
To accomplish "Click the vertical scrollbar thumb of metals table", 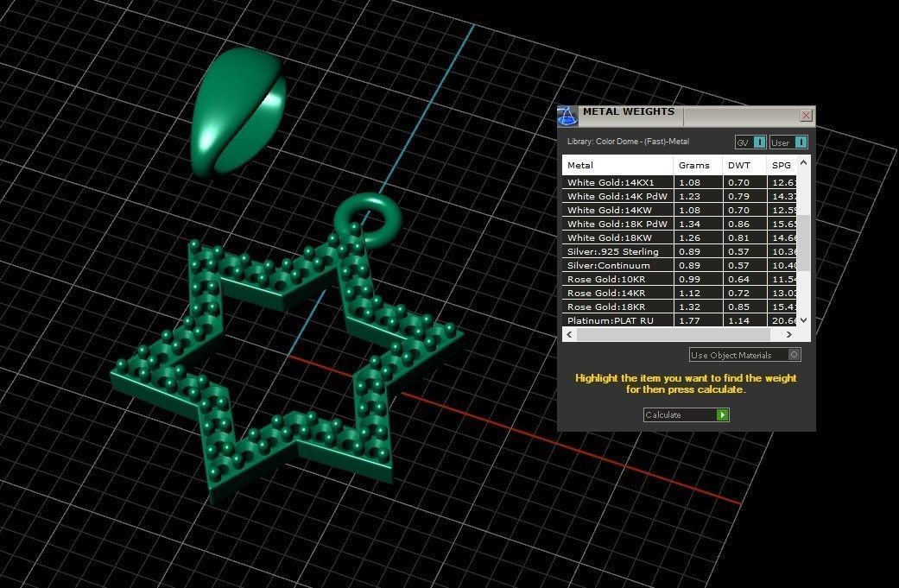I will point(804,243).
